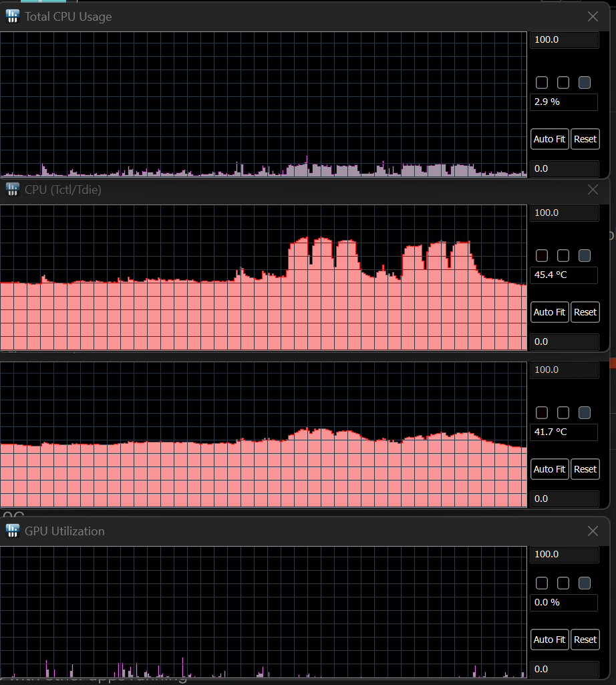
Task: Toggle the middle checkbox in Total CPU Usage panel
Action: click(563, 83)
